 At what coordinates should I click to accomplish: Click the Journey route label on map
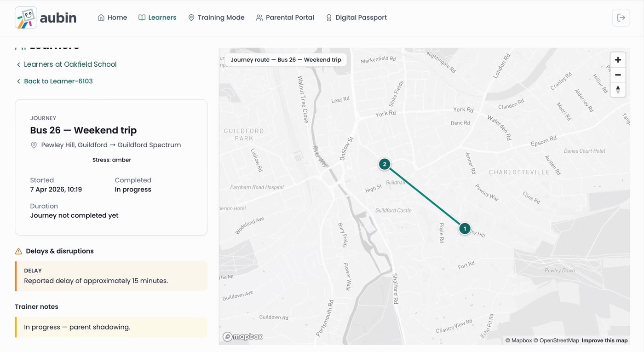pyautogui.click(x=286, y=60)
